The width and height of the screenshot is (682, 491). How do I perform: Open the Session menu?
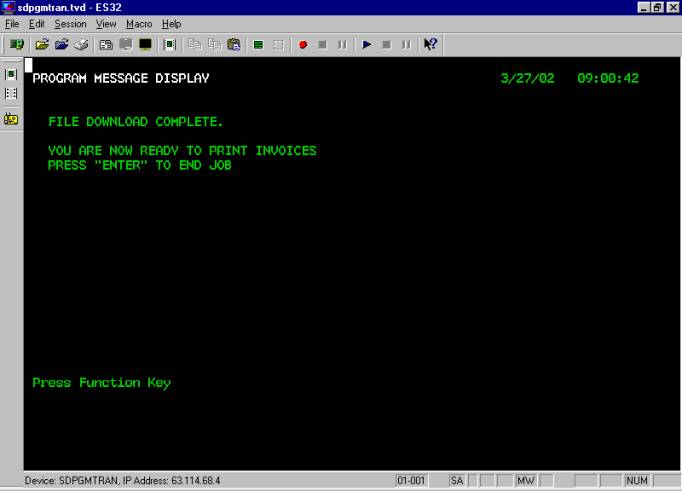[x=70, y=24]
